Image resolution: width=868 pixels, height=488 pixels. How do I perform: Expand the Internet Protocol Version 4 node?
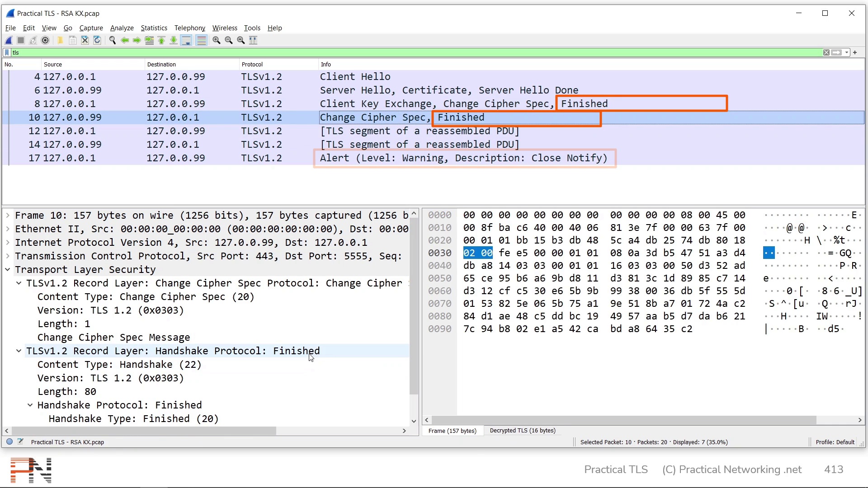[x=8, y=243]
